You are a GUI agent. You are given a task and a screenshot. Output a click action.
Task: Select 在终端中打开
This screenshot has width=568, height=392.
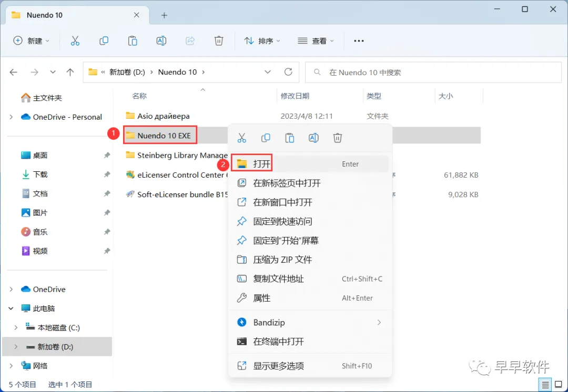click(x=310, y=342)
